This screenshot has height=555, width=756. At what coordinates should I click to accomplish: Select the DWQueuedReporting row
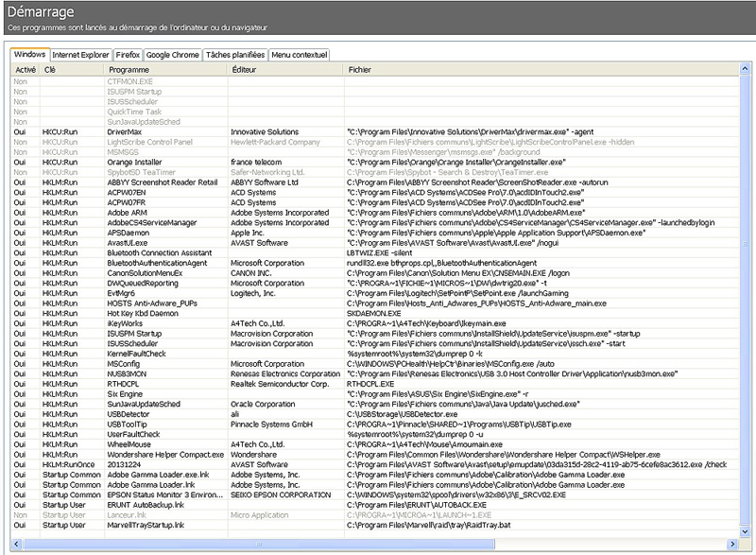[375, 284]
